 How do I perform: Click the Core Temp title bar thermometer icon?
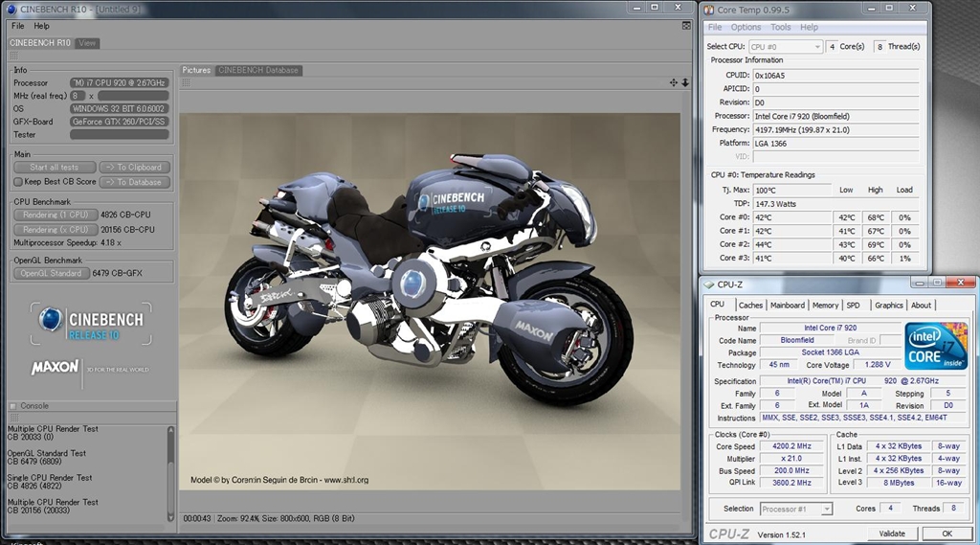(x=709, y=10)
